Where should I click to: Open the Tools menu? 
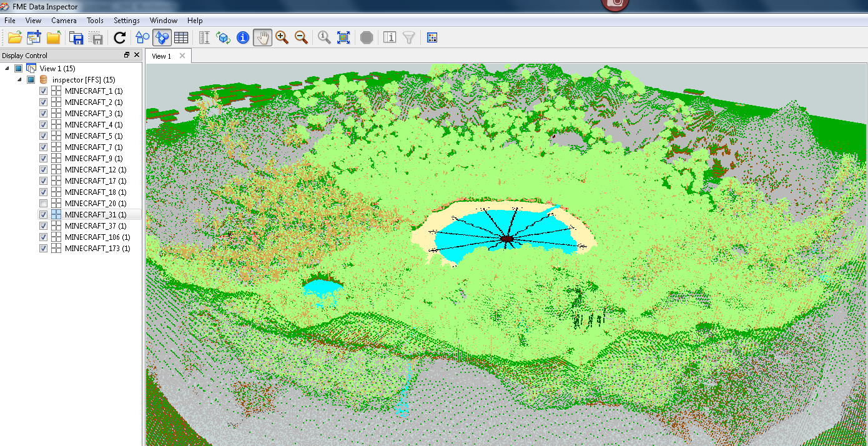(95, 21)
